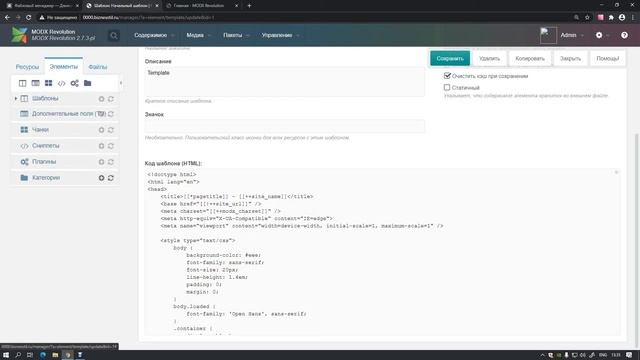Click the Помощь button
Image resolution: width=640 pixels, height=360 pixels.
click(608, 58)
